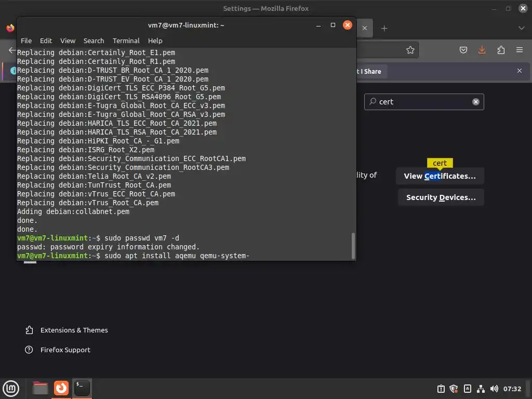Open the Files manager from taskbar
Viewport: 532px width, 399px height.
click(40, 388)
